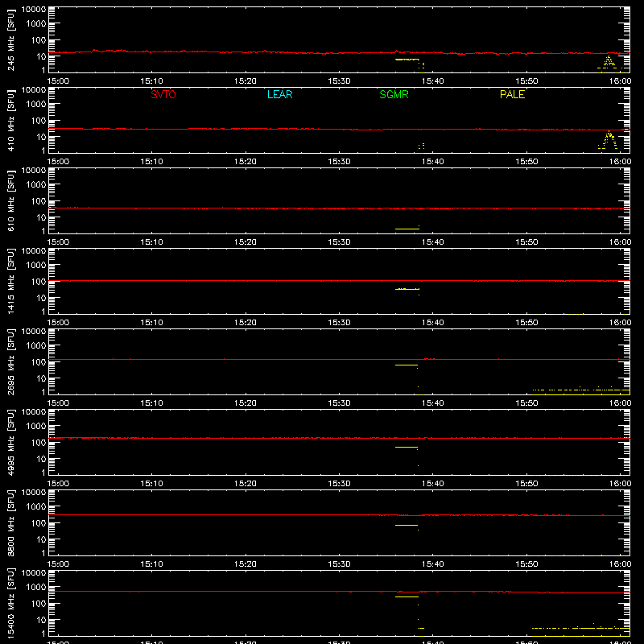Click the 10000 tick label on 15400 MHz panel
The height and width of the screenshot is (644, 644).
(x=34, y=573)
